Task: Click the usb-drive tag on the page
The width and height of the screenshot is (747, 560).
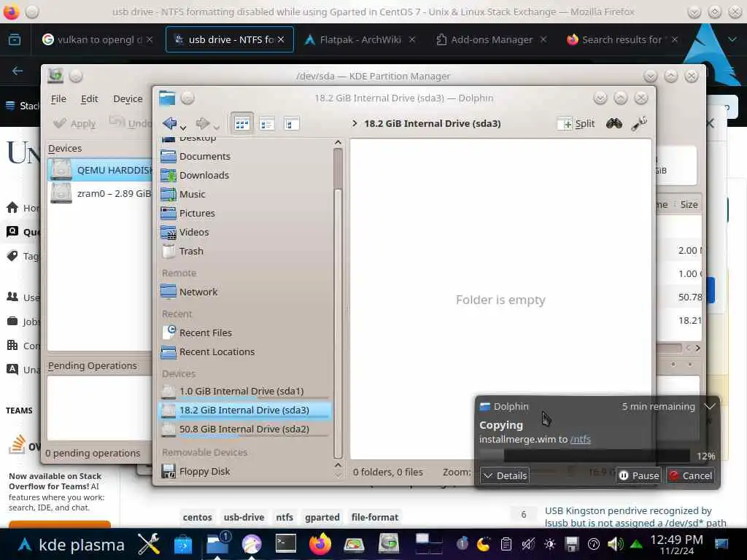Action: (x=244, y=517)
